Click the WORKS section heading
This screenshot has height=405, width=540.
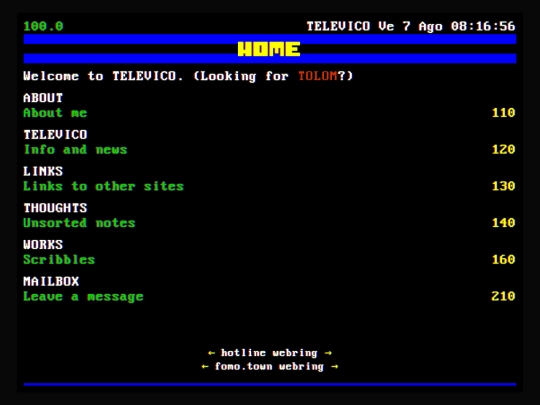click(x=43, y=245)
